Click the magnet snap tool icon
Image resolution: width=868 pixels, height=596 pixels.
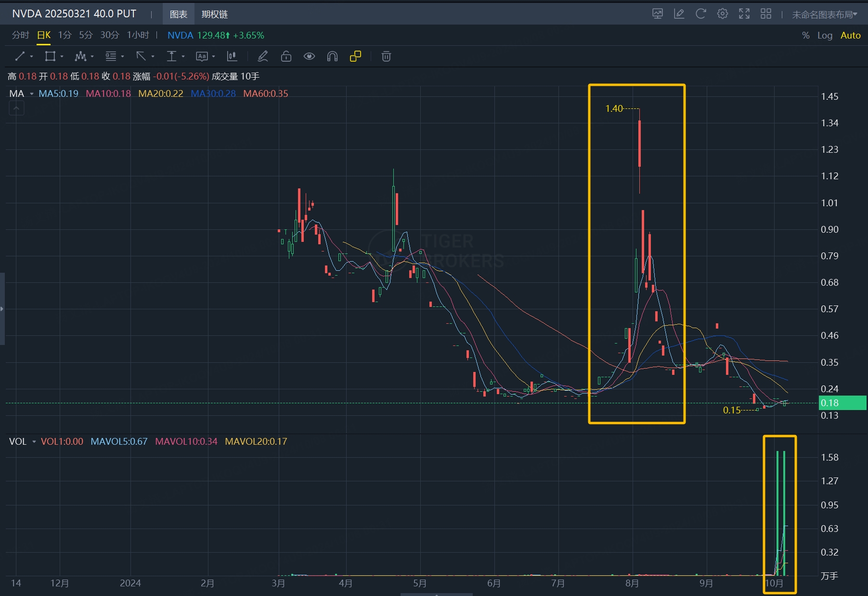(332, 56)
